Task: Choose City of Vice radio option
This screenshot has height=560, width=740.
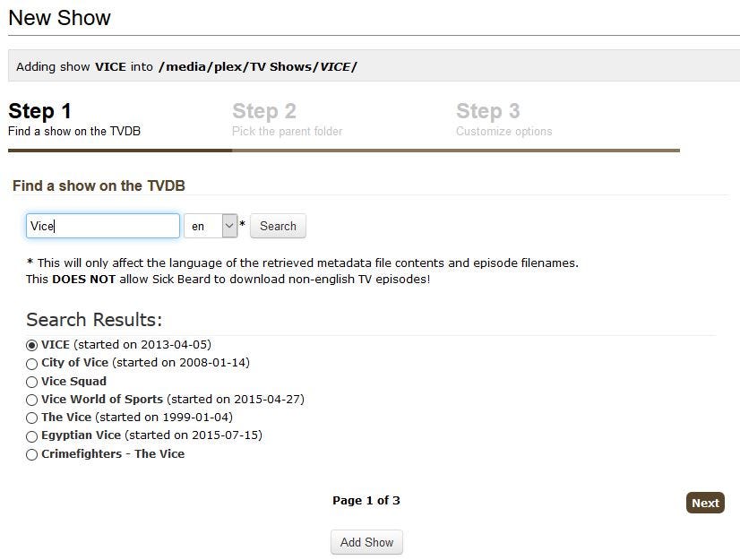Action: click(32, 364)
